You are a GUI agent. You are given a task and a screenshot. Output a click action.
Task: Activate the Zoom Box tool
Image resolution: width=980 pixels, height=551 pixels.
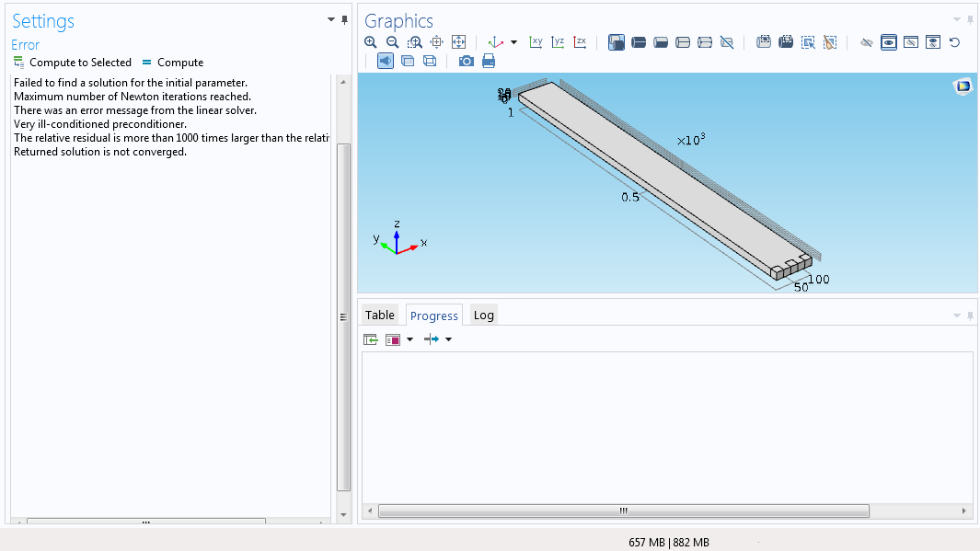tap(415, 42)
